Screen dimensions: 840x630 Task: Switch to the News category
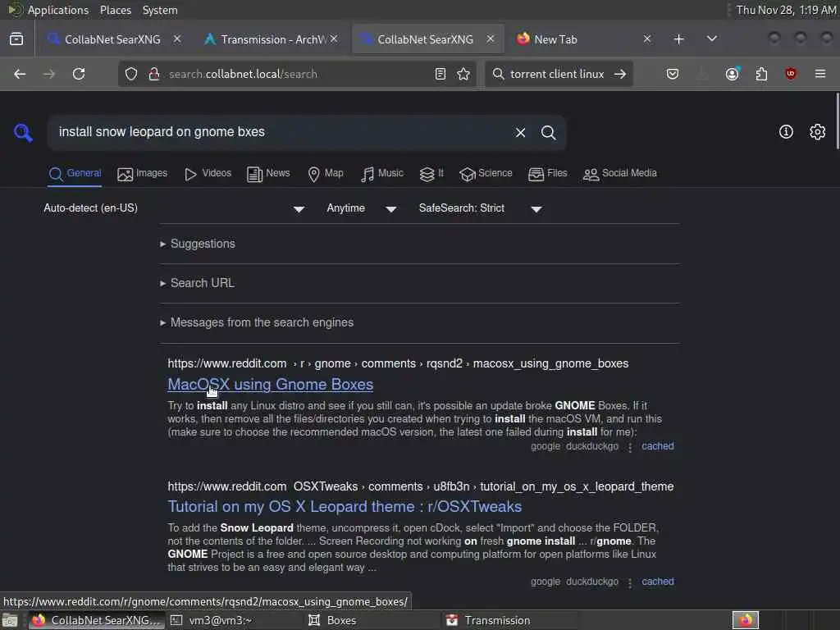(x=268, y=174)
